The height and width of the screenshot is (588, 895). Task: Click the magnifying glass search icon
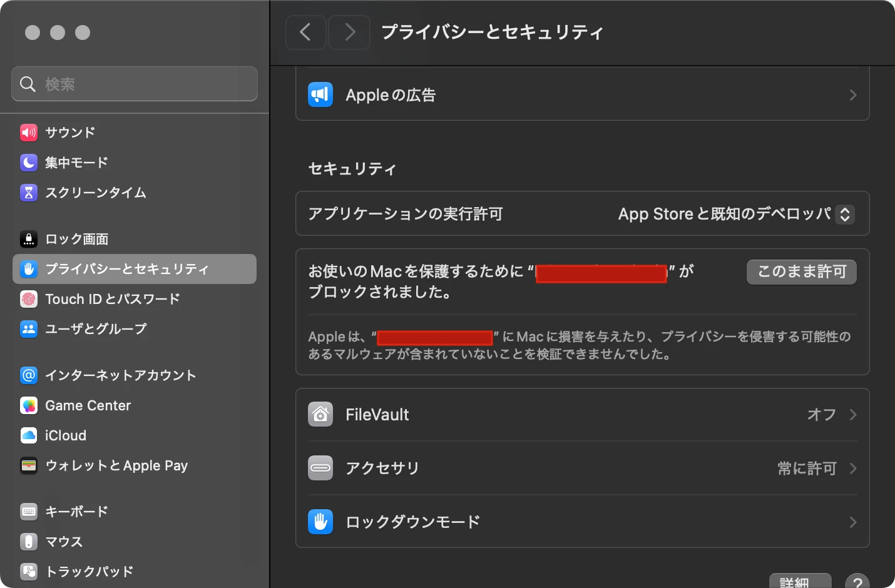(28, 84)
